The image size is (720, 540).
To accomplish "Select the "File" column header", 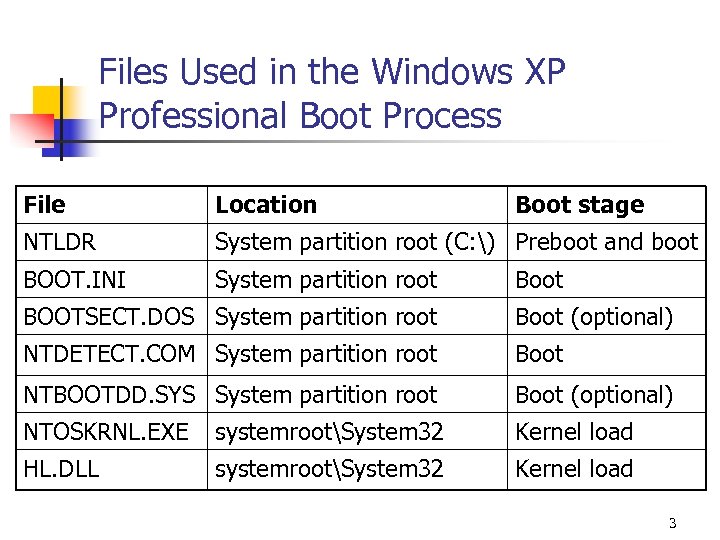I will click(44, 205).
